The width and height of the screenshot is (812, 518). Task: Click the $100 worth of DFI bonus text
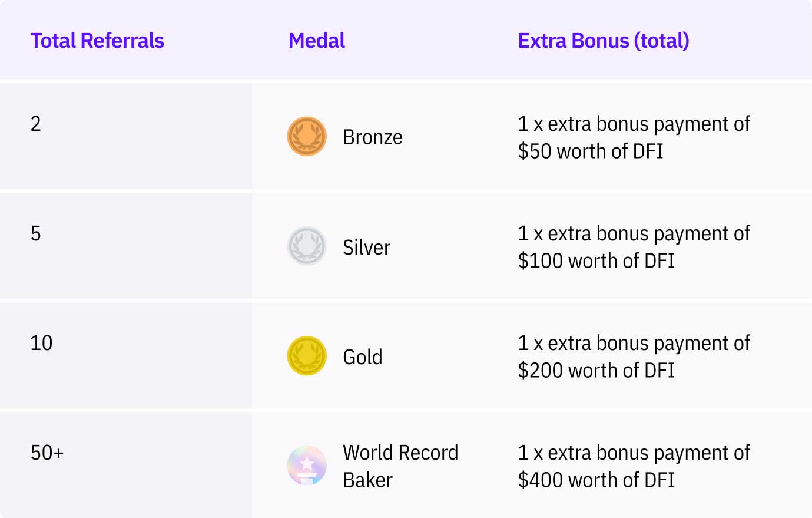[596, 261]
